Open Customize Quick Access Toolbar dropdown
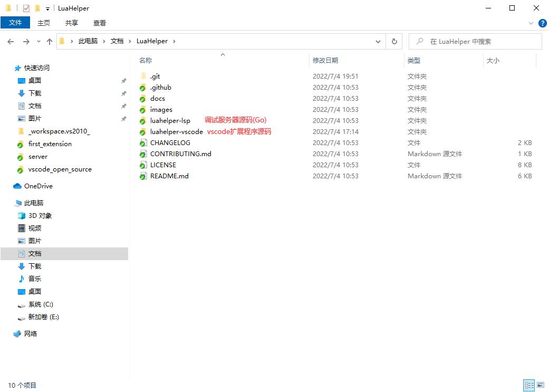549x392 pixels. point(47,9)
